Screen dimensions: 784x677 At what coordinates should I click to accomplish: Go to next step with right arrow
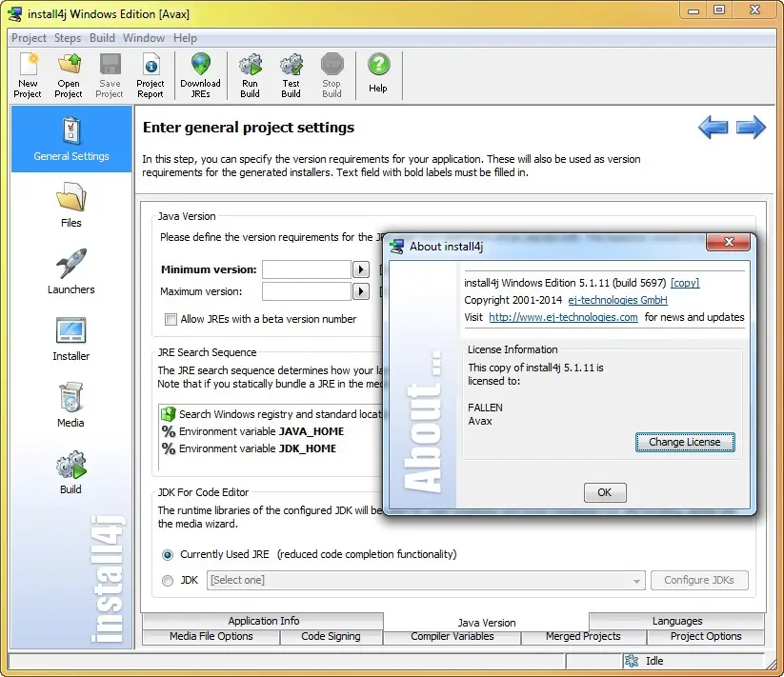click(x=751, y=128)
